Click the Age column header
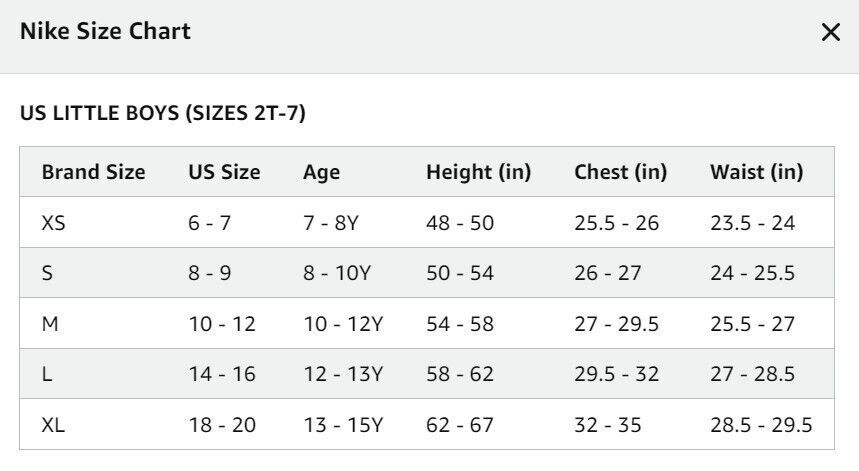This screenshot has width=859, height=471. (x=322, y=173)
